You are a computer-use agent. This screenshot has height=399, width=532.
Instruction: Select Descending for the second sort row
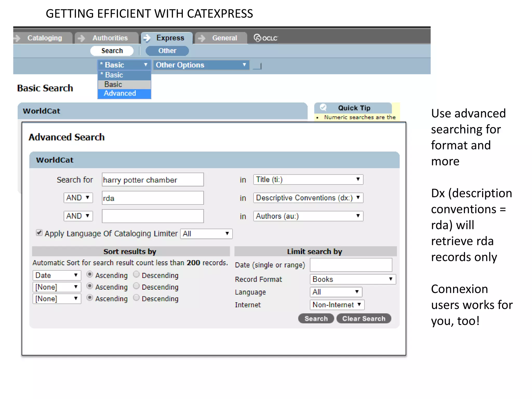coord(136,286)
